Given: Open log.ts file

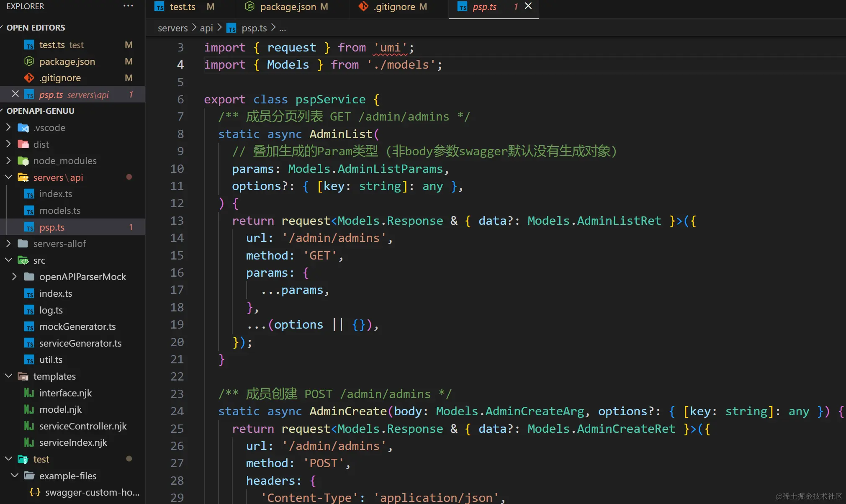Looking at the screenshot, I should pos(72,310).
